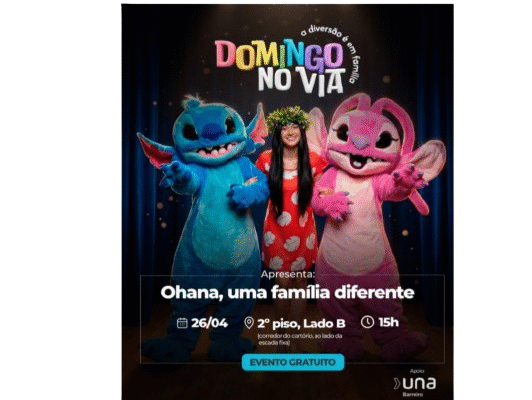This screenshot has height=400, width=532.
Task: Click the Apresenta label
Action: pyautogui.click(x=288, y=274)
